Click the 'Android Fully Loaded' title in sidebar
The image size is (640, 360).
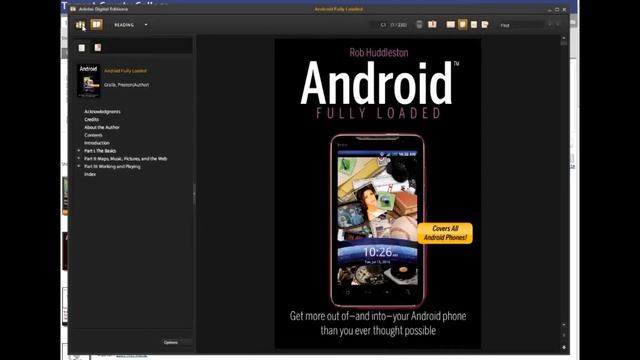tap(125, 71)
